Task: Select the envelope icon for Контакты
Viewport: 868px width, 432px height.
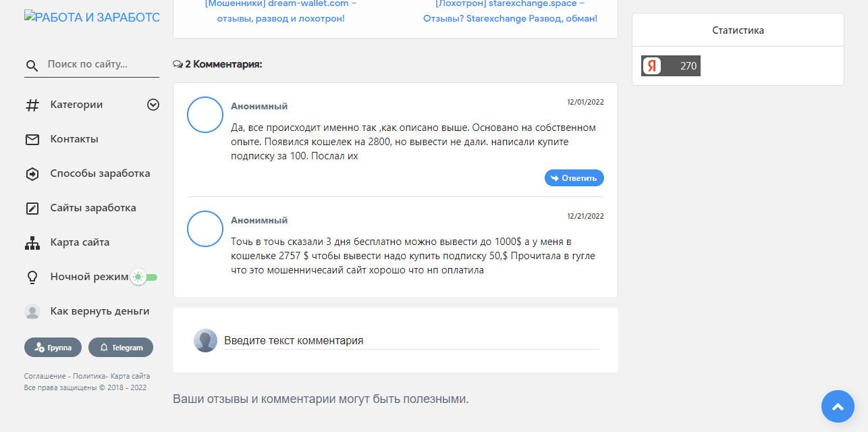Action: click(32, 139)
